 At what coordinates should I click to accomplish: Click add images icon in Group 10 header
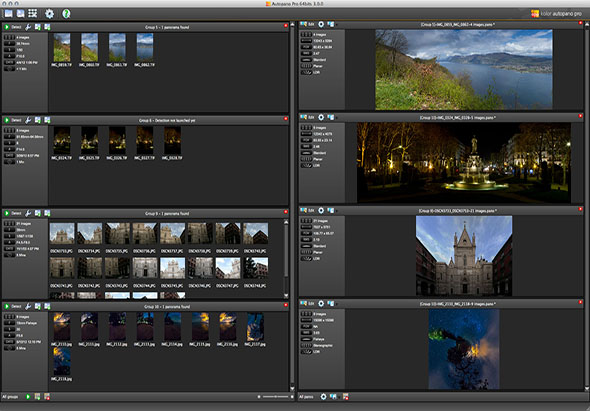38,306
